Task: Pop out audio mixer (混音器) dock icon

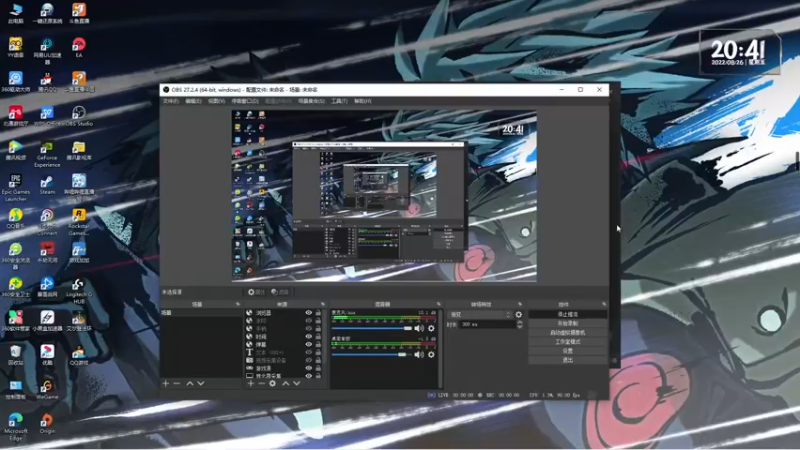Action: 438,304
